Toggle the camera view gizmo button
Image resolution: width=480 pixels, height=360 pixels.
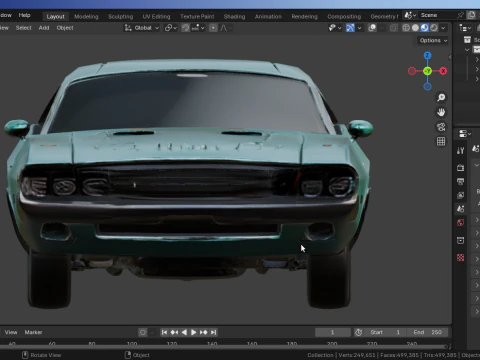(x=441, y=127)
